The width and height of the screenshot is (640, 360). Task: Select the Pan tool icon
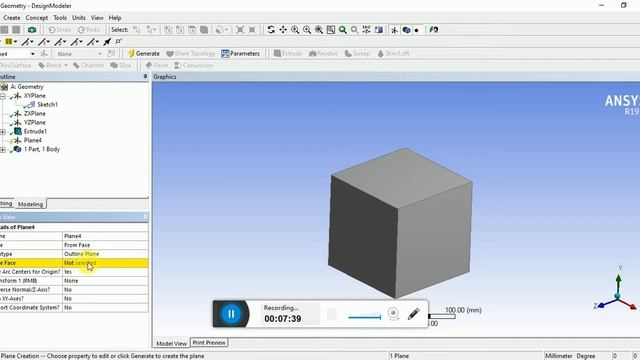283,30
